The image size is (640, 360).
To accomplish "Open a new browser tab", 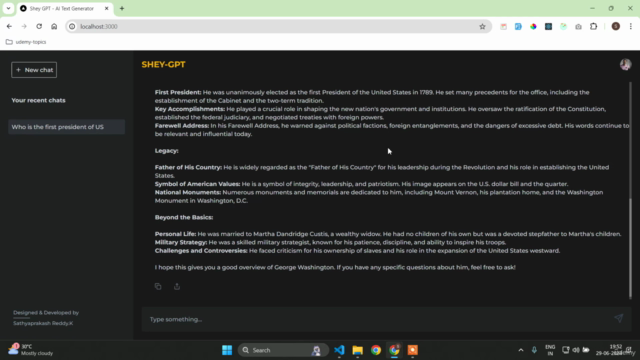I will click(x=122, y=8).
